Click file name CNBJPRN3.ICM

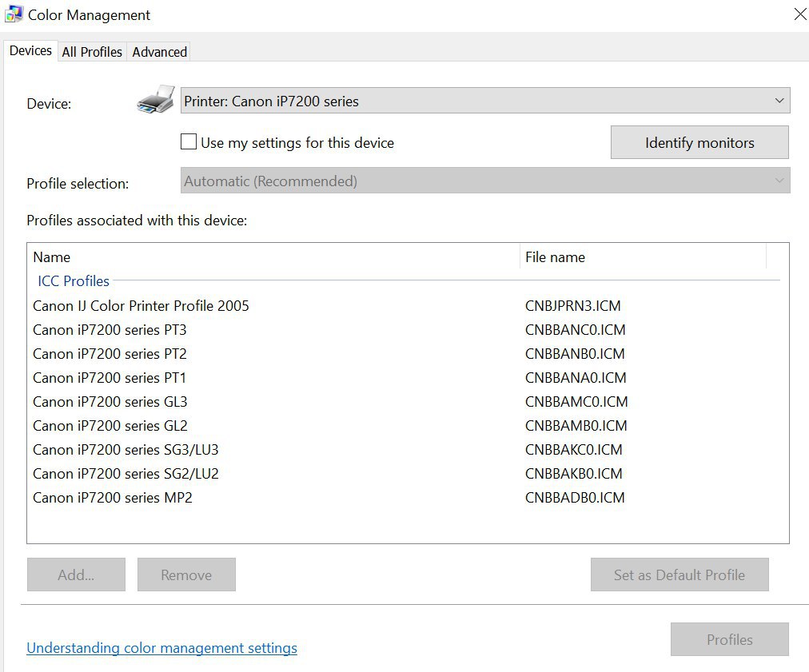(x=572, y=306)
